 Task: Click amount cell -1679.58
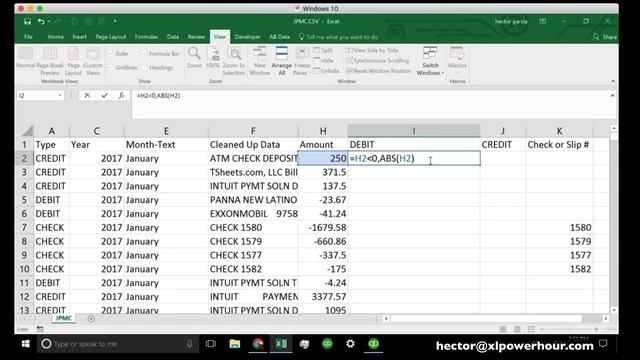[323, 227]
